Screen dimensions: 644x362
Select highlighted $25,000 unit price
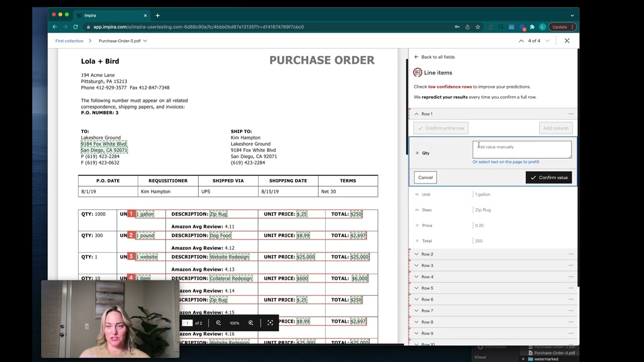tap(306, 257)
